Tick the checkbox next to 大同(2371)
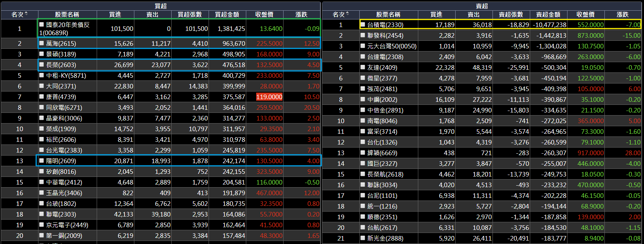This screenshot has width=644, height=244. tap(42, 86)
